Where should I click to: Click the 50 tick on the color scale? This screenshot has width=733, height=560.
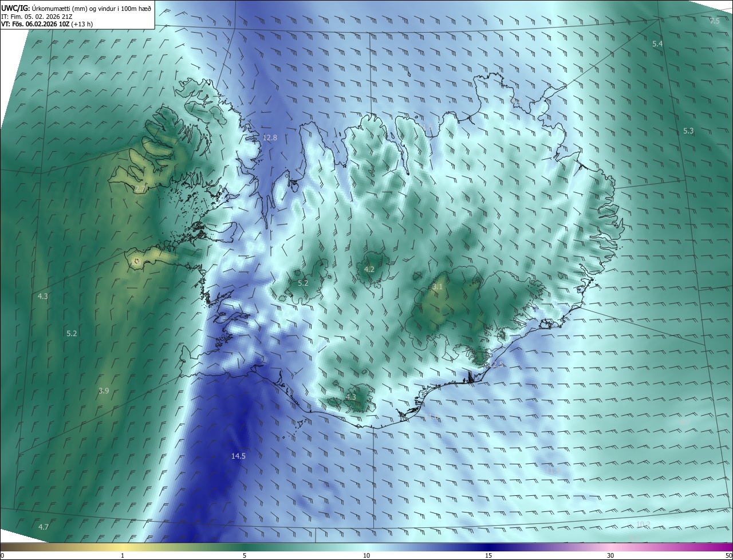[729, 555]
